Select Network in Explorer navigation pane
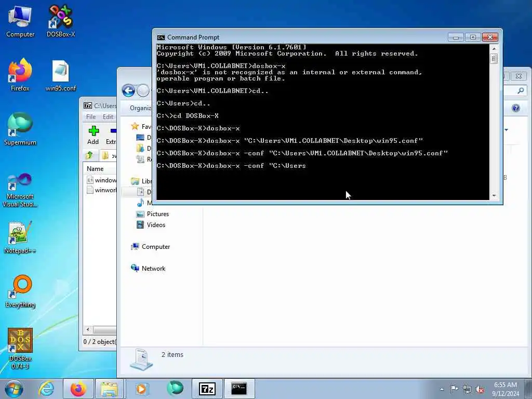This screenshot has width=532, height=399. click(148, 269)
